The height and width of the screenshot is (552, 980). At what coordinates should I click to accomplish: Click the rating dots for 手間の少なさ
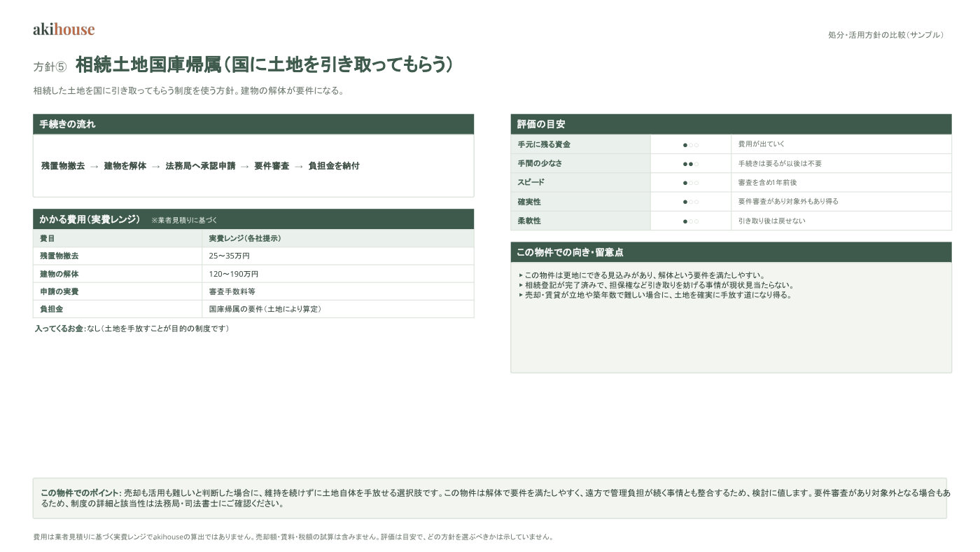click(691, 163)
